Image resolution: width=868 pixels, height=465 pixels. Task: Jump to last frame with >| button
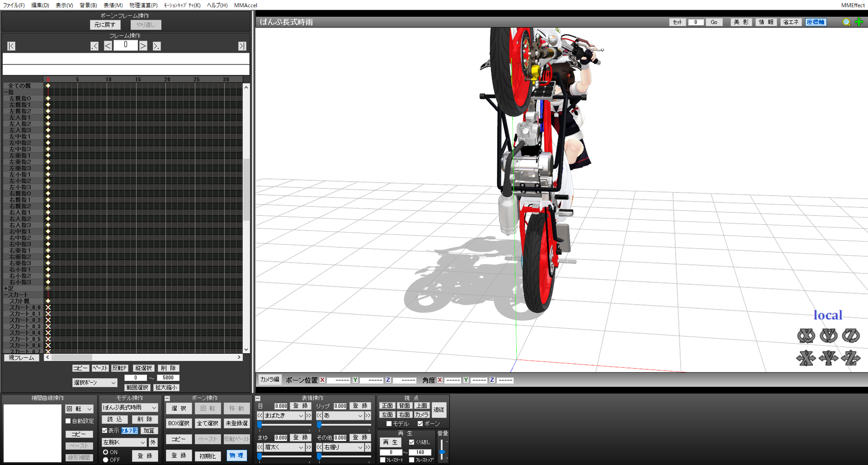[242, 46]
